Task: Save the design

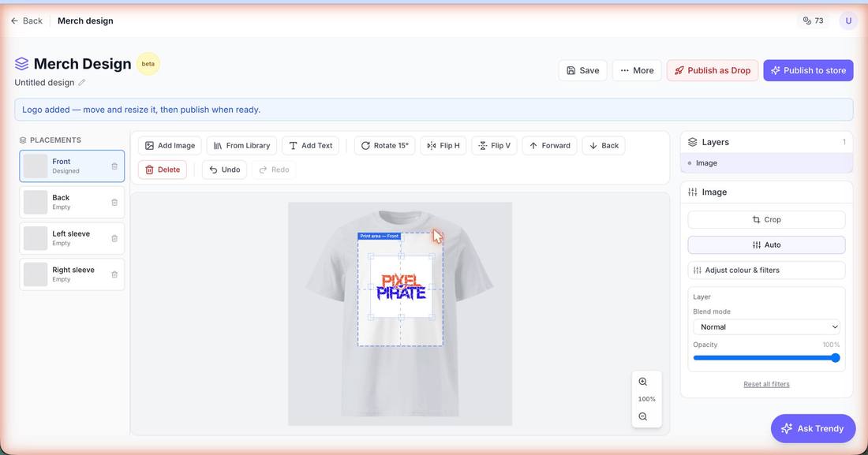Action: click(583, 70)
